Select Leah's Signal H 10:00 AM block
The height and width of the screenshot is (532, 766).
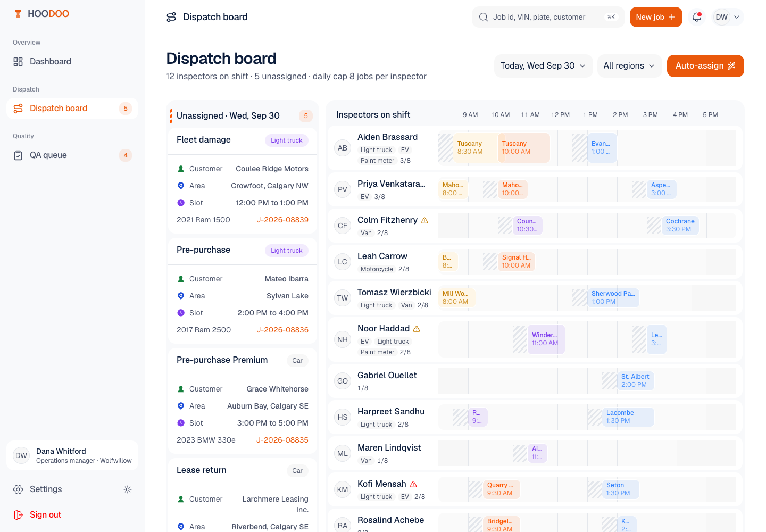tap(517, 262)
